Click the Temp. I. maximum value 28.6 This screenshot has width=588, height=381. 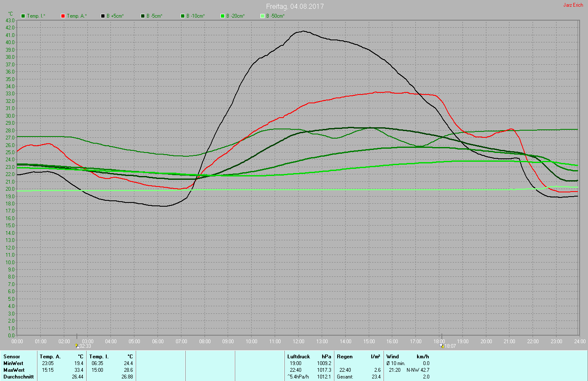pyautogui.click(x=129, y=370)
